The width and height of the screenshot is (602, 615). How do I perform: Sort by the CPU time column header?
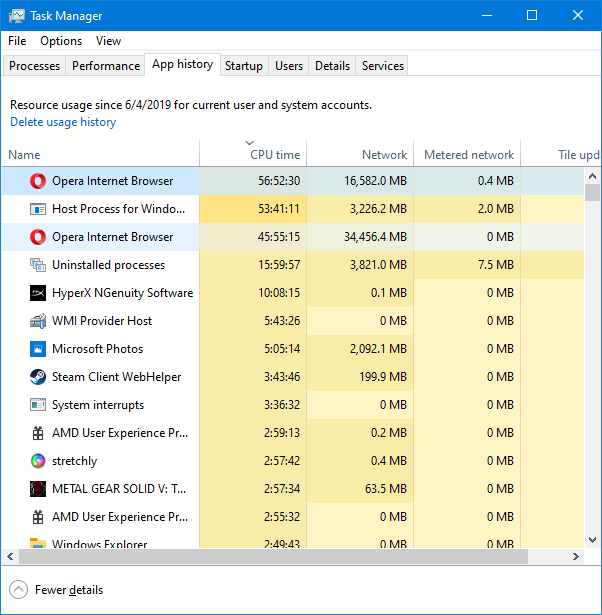pyautogui.click(x=253, y=153)
